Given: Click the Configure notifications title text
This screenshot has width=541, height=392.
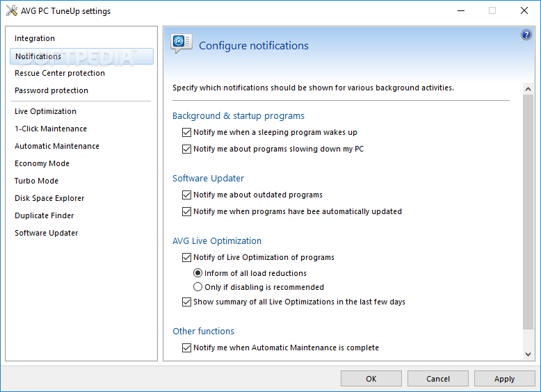Looking at the screenshot, I should (x=254, y=45).
